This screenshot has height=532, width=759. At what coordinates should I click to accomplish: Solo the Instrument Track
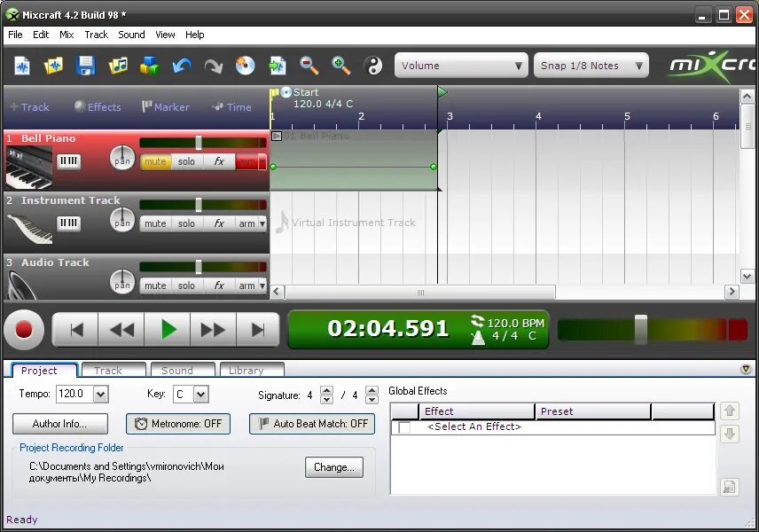tap(187, 223)
